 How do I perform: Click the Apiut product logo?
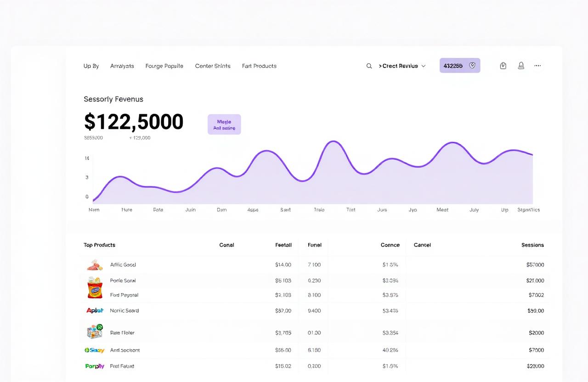95,310
